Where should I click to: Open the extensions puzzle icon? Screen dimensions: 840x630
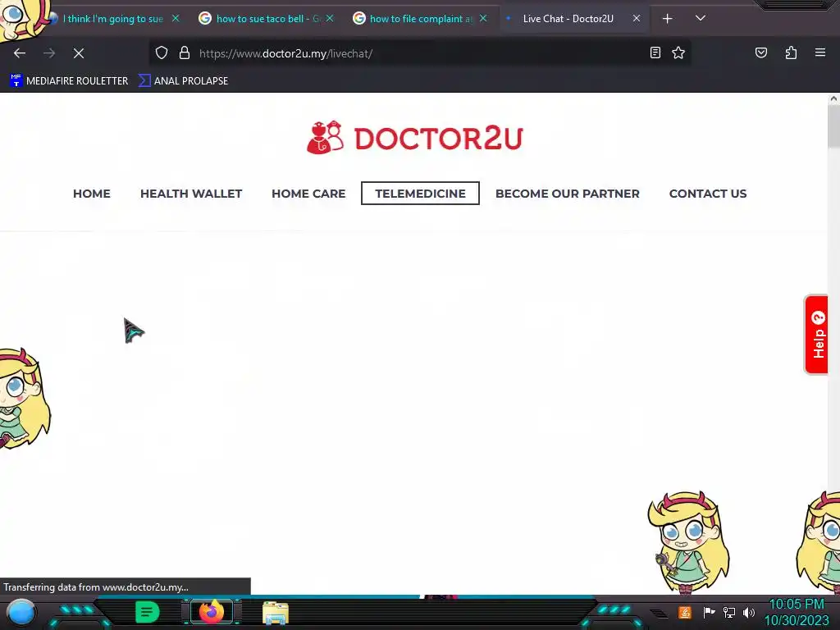(791, 52)
